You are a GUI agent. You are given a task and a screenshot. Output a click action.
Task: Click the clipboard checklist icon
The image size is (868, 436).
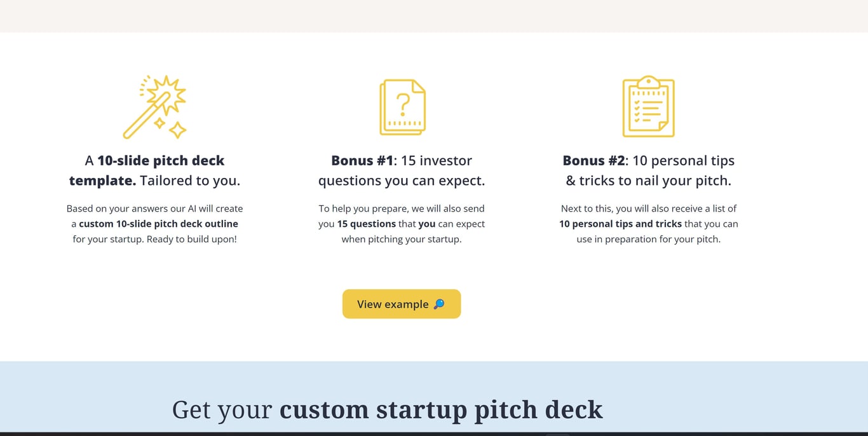(x=649, y=108)
